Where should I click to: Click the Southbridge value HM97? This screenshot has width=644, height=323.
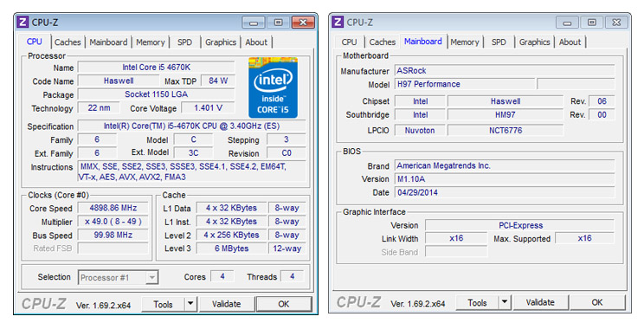(506, 115)
